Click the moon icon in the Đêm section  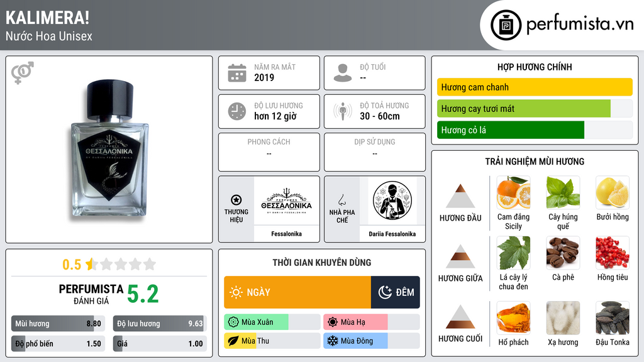pyautogui.click(x=385, y=292)
